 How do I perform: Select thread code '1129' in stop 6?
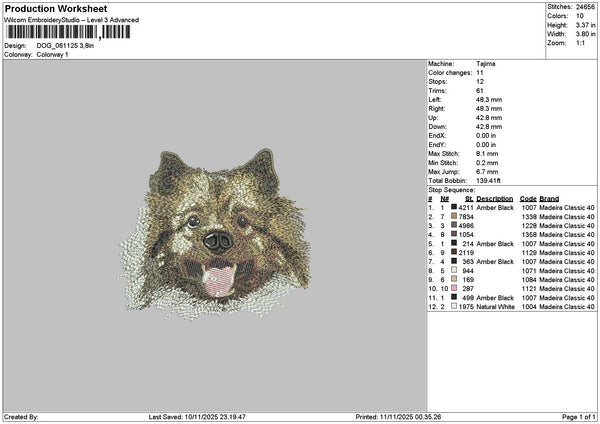click(529, 253)
